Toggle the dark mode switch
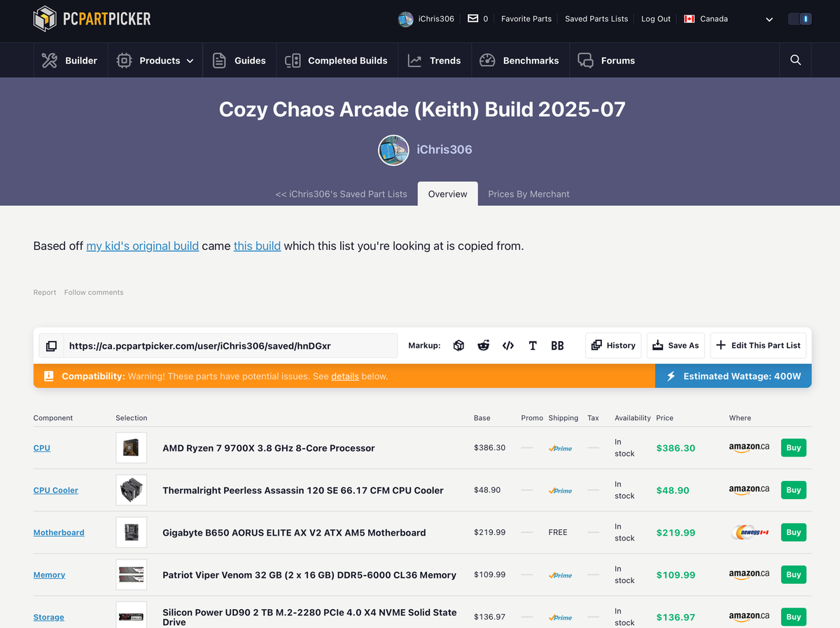The width and height of the screenshot is (840, 628). pyautogui.click(x=799, y=19)
